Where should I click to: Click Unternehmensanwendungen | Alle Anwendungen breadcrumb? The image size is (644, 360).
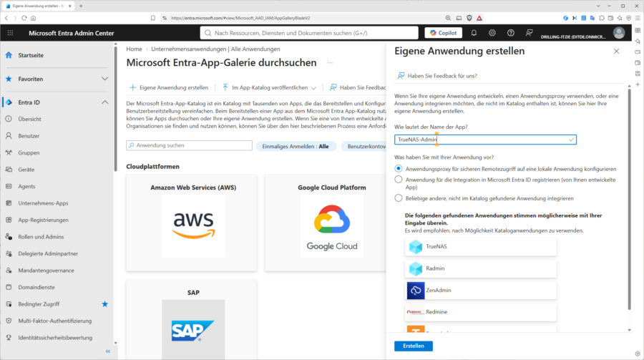215,49
